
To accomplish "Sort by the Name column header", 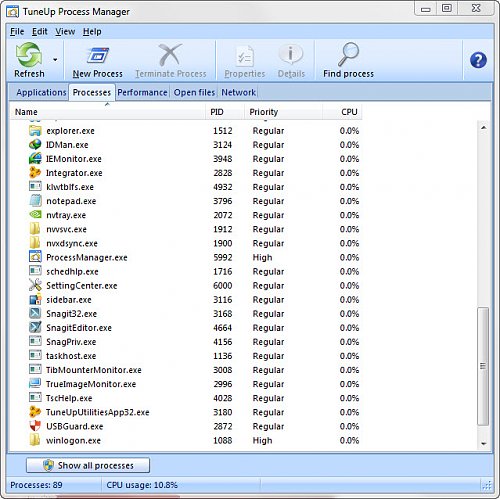I will click(x=107, y=112).
